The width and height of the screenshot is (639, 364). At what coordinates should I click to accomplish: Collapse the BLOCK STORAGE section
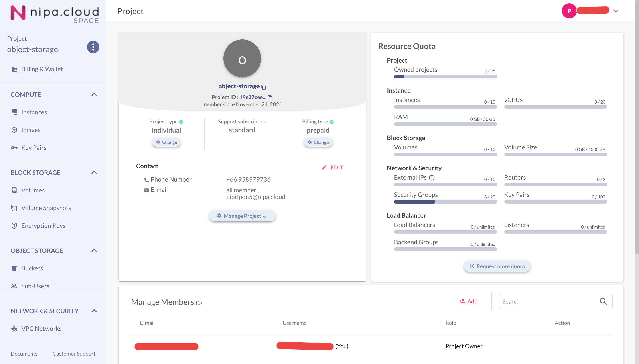pyautogui.click(x=94, y=172)
